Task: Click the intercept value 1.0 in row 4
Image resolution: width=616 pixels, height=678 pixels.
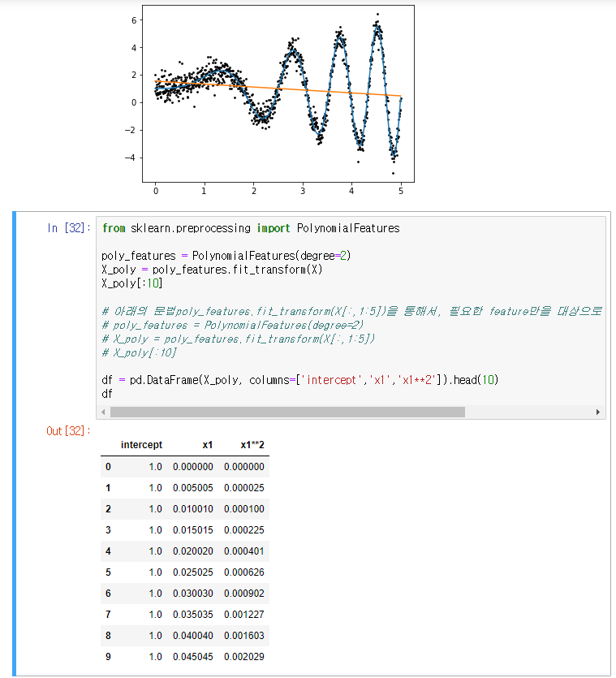Action: 155,551
